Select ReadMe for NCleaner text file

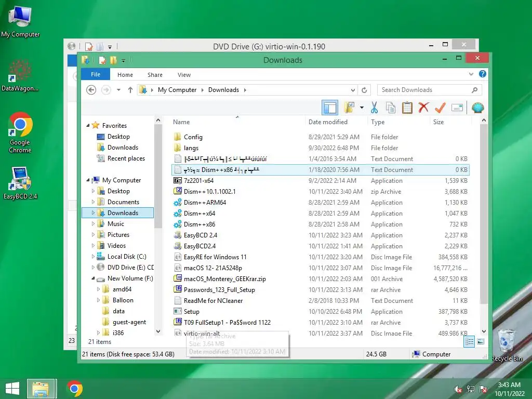(x=213, y=301)
